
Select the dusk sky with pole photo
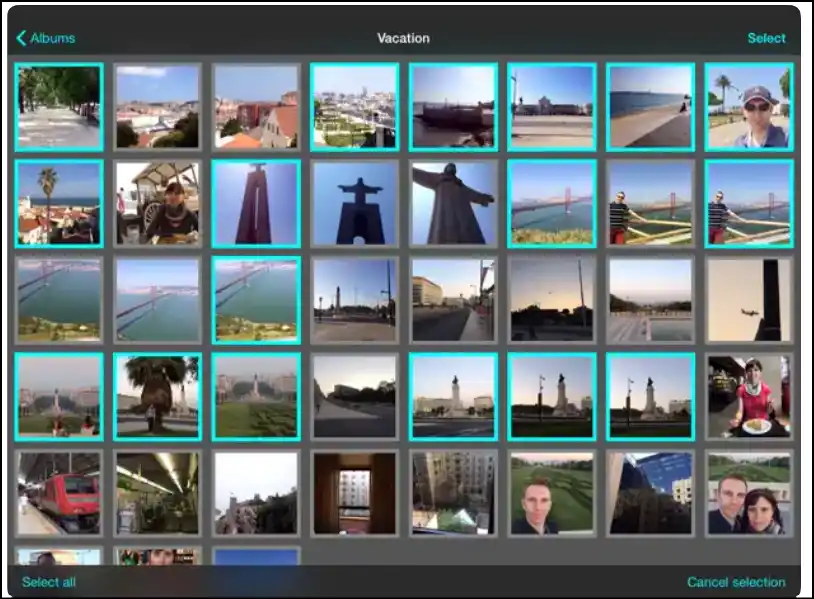[x=552, y=300]
